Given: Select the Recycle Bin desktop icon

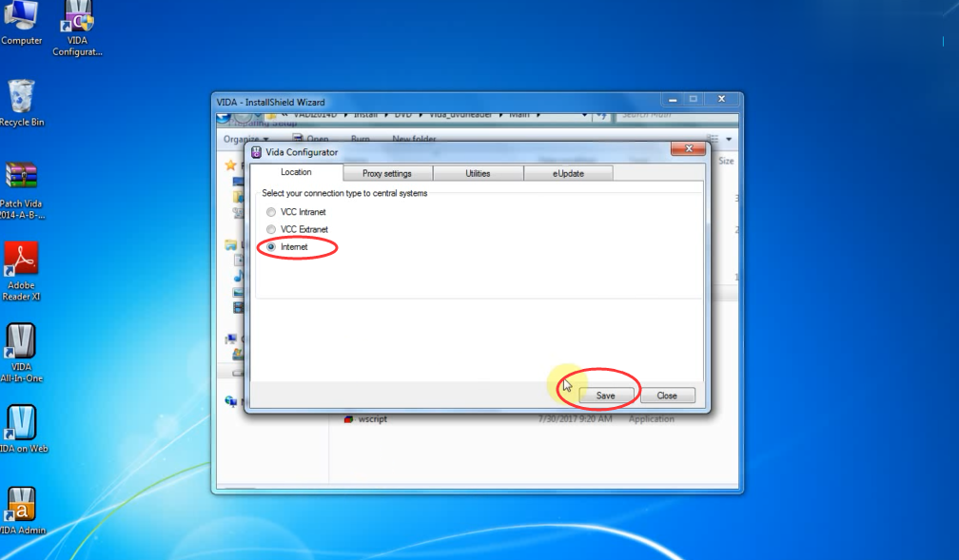Looking at the screenshot, I should click(x=21, y=103).
